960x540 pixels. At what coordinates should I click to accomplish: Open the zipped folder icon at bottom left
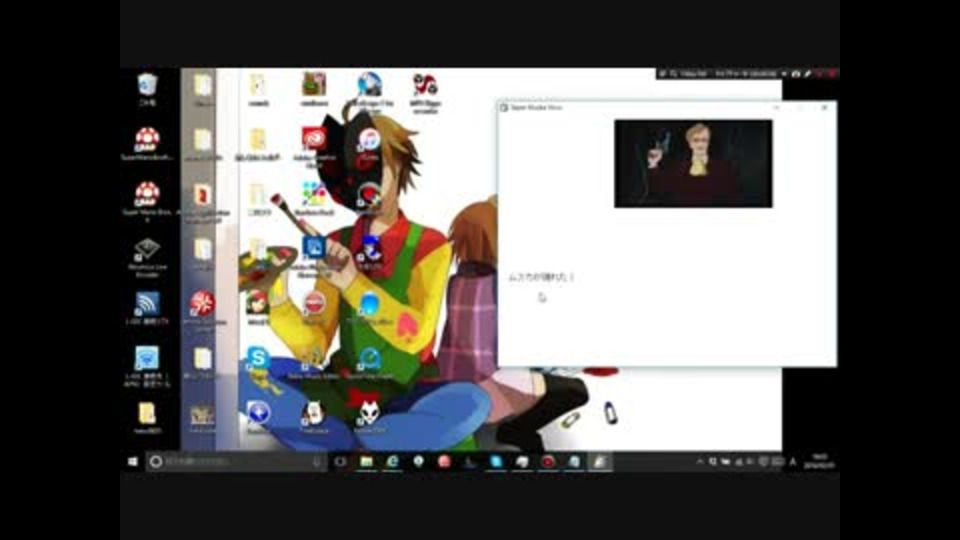[147, 413]
